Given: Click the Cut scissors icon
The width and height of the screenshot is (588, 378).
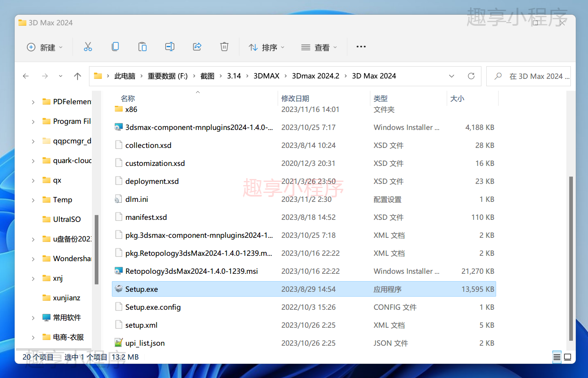Looking at the screenshot, I should pos(88,47).
